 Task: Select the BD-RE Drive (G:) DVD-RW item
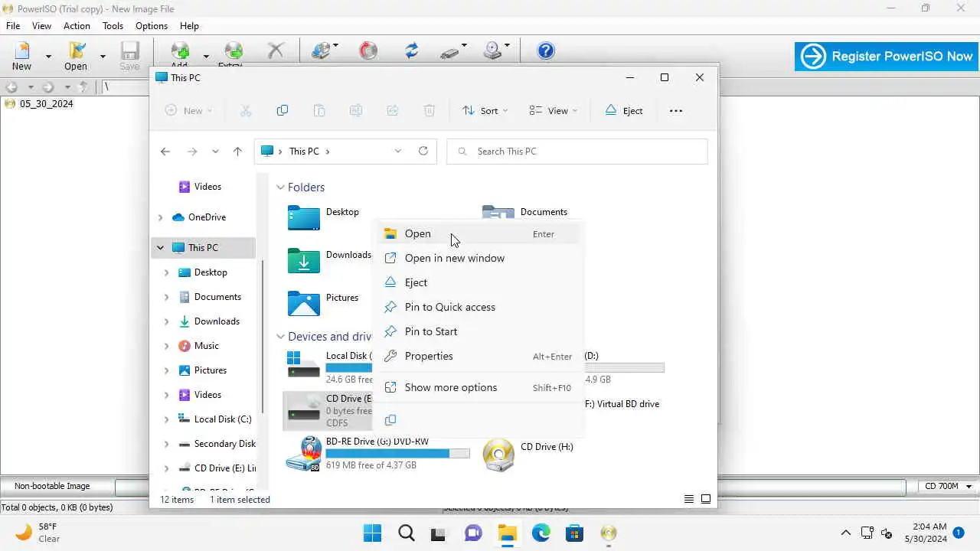[377, 454]
